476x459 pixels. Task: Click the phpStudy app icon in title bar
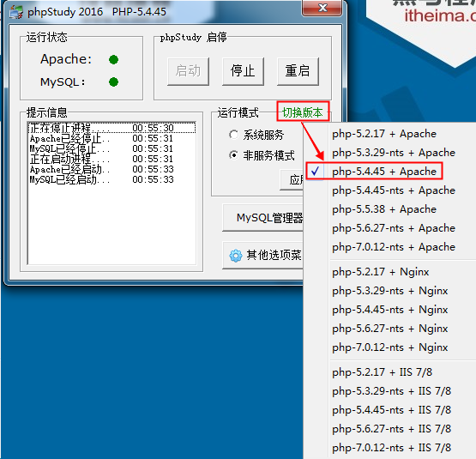coord(16,12)
